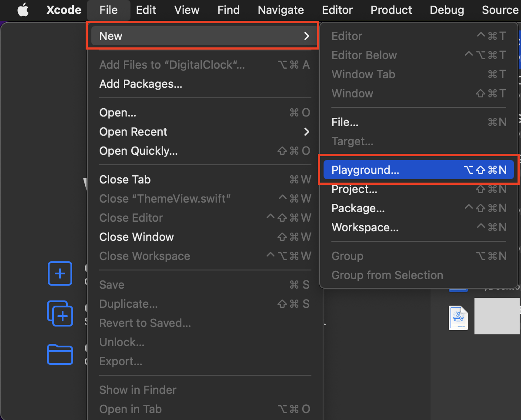
Task: Select Project… in the New submenu
Action: tap(419, 189)
